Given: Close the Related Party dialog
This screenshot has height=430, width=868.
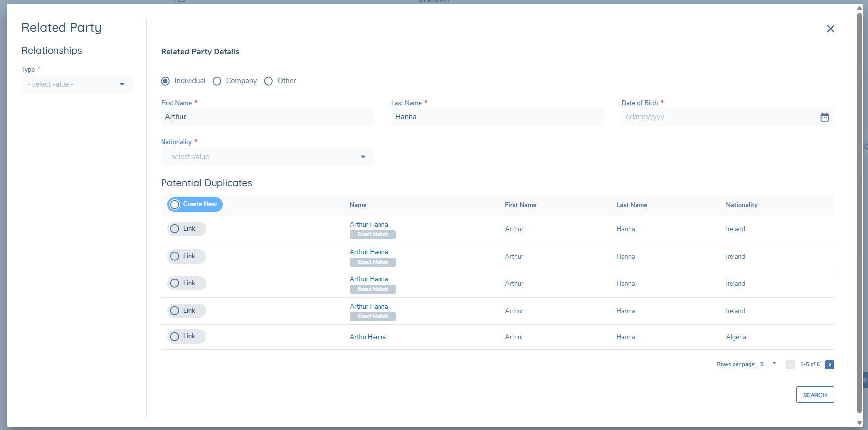Looking at the screenshot, I should point(830,29).
